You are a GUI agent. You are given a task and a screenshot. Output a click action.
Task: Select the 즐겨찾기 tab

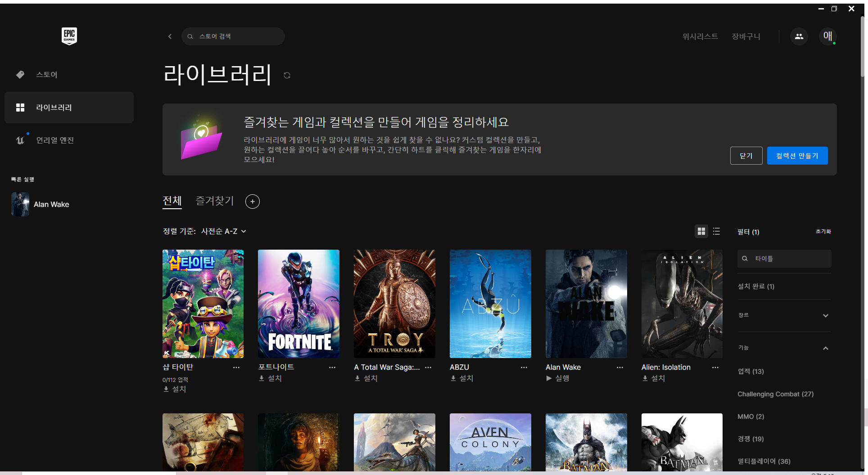[215, 201]
